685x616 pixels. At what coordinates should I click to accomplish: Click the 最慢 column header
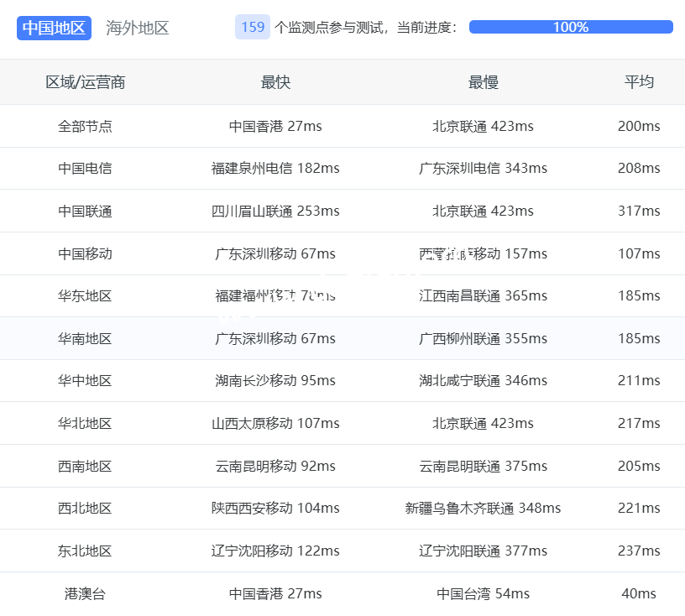(483, 82)
